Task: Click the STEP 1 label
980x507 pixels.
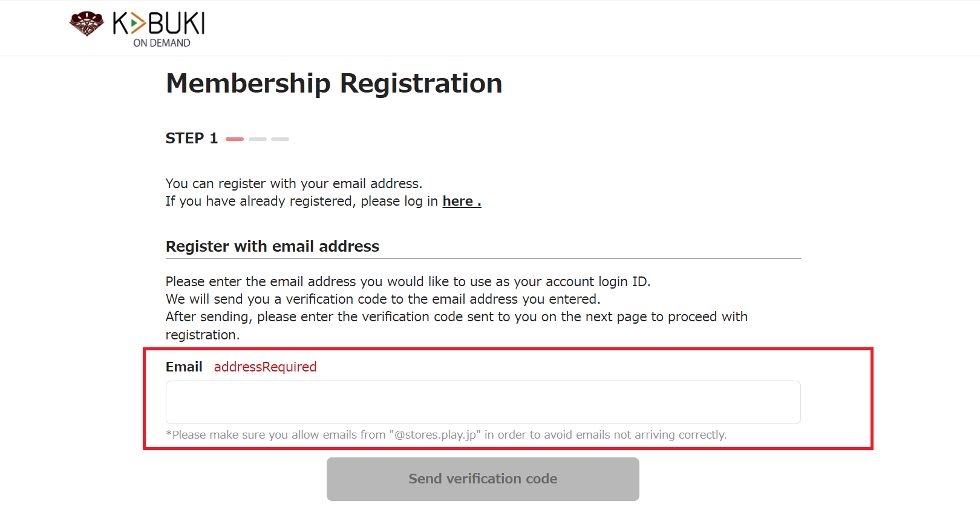Action: (191, 139)
